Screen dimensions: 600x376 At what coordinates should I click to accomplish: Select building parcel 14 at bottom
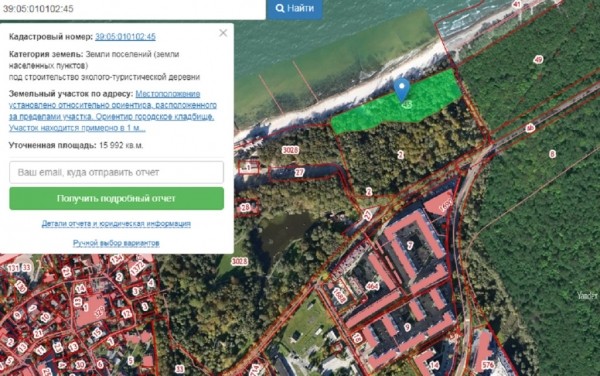pyautogui.click(x=434, y=365)
